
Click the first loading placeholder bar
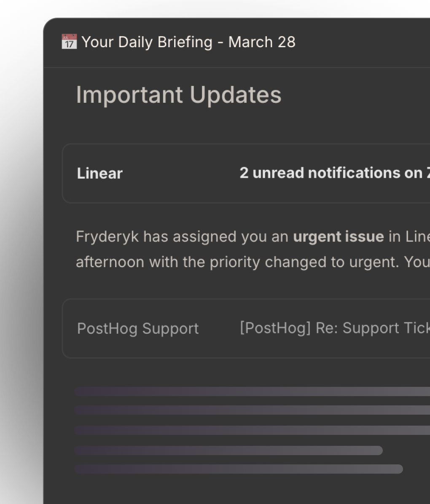tap(252, 391)
